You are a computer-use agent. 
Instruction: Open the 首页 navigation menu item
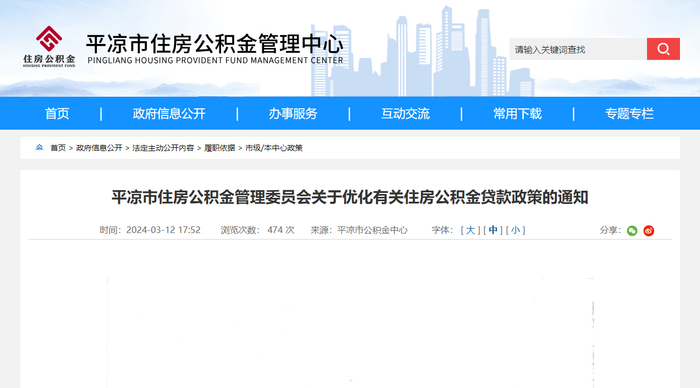tap(57, 113)
